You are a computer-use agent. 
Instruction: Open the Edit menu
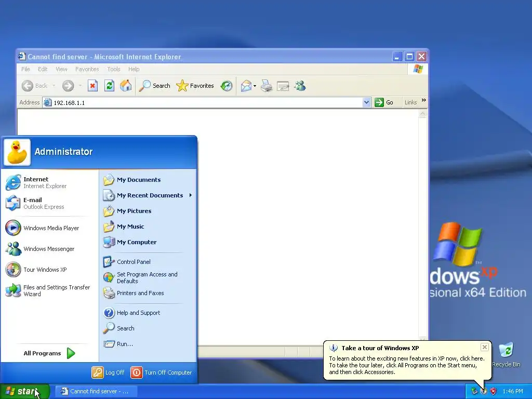(x=43, y=69)
